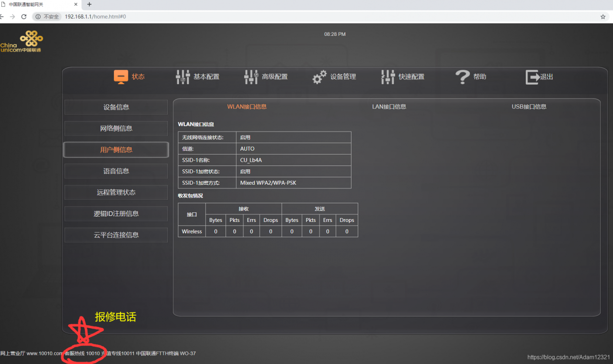Switch to the WLAN接口信息 tab
613x364 pixels.
click(247, 107)
